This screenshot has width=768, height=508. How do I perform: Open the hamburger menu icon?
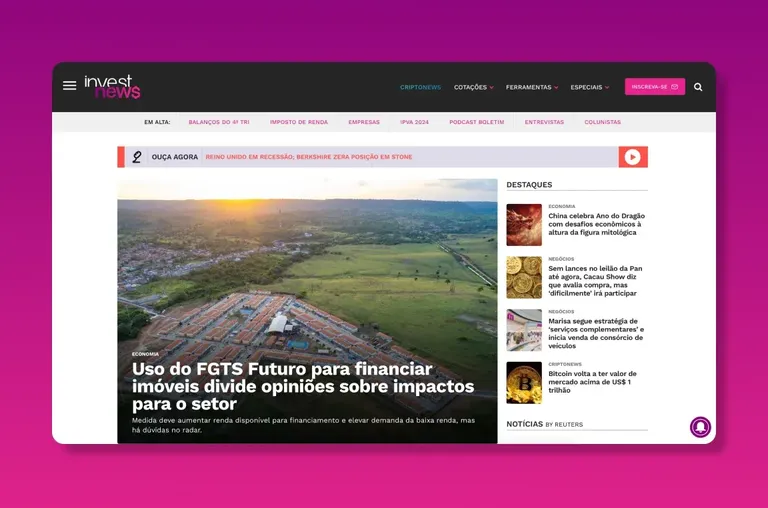(70, 86)
